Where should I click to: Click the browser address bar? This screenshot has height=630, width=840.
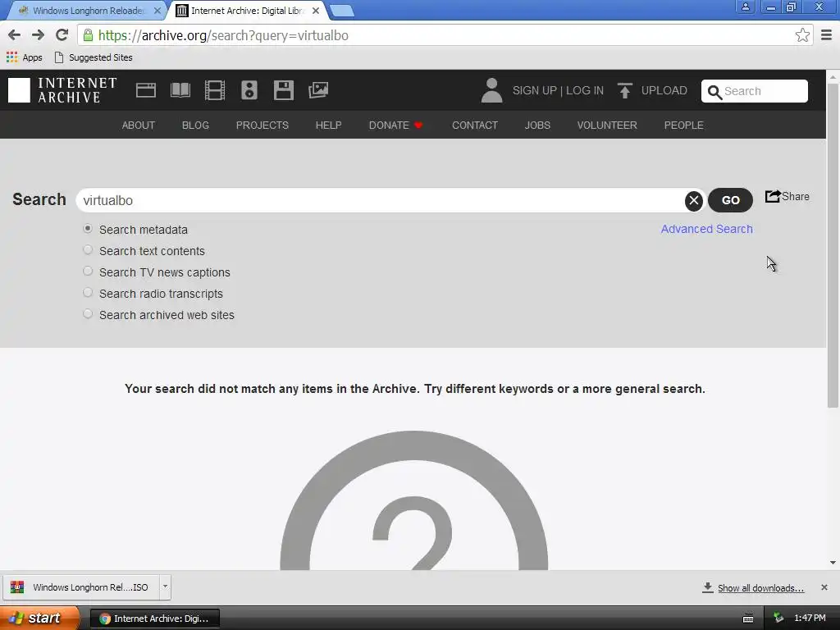point(445,35)
